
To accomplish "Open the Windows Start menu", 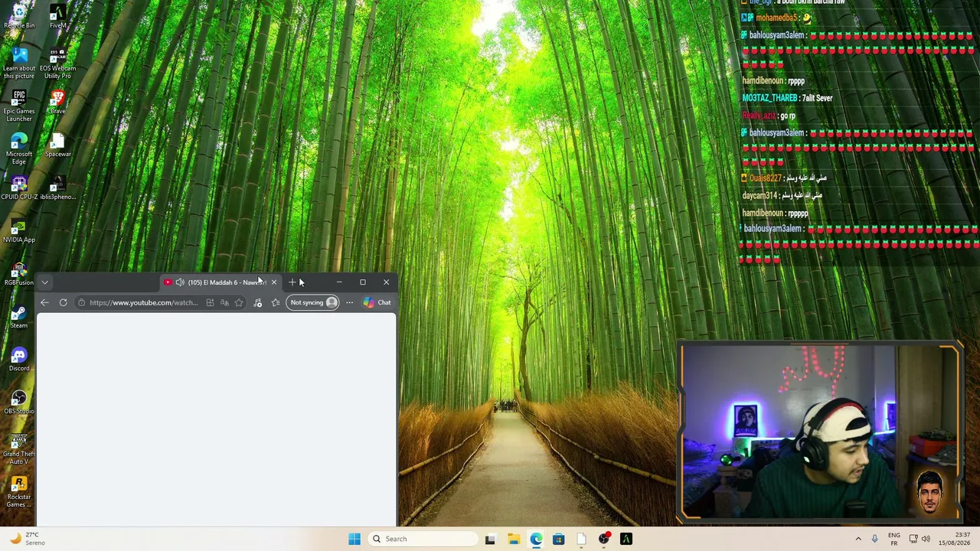I will (354, 539).
